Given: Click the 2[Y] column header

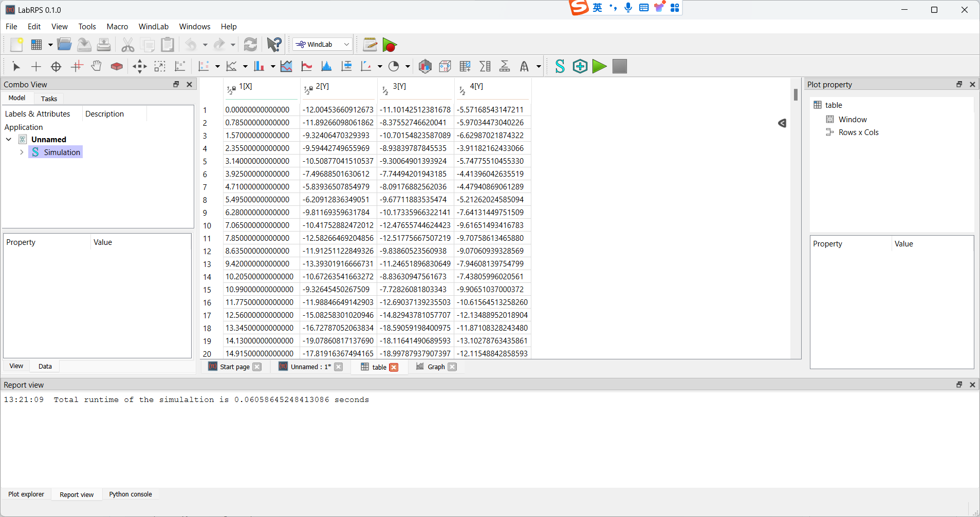Looking at the screenshot, I should pyautogui.click(x=322, y=87).
